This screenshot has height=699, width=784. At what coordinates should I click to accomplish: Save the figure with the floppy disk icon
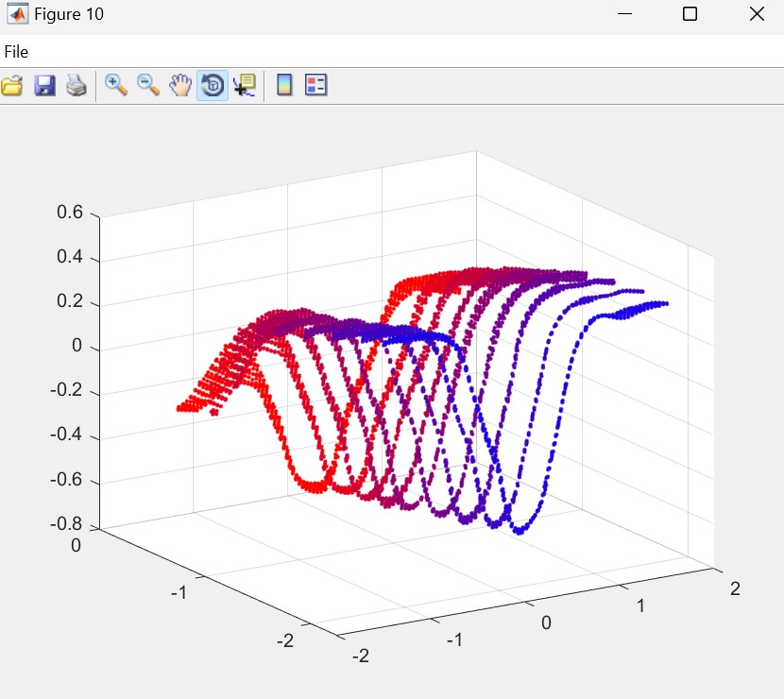tap(44, 86)
